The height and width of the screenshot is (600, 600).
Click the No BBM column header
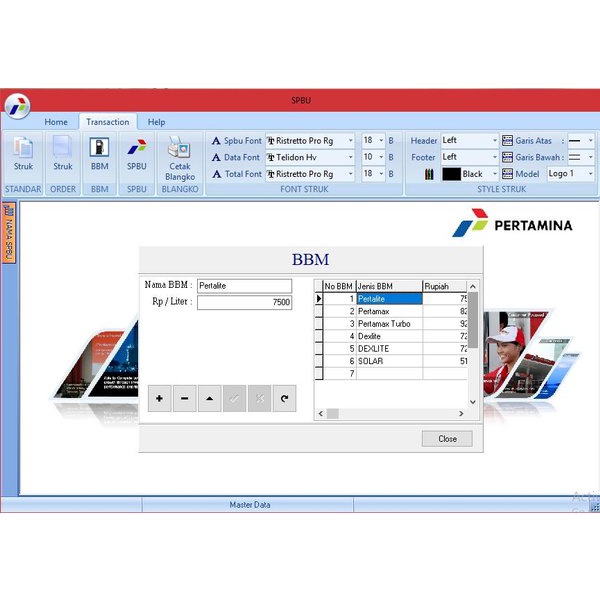click(x=339, y=286)
